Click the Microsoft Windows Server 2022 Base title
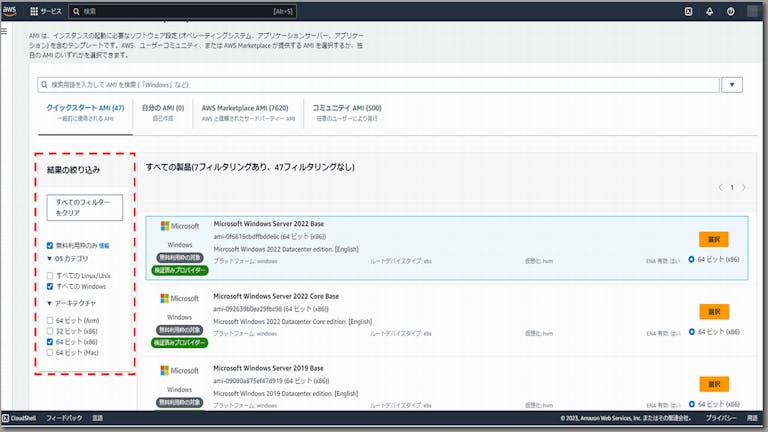This screenshot has height=432, width=768. (x=268, y=224)
